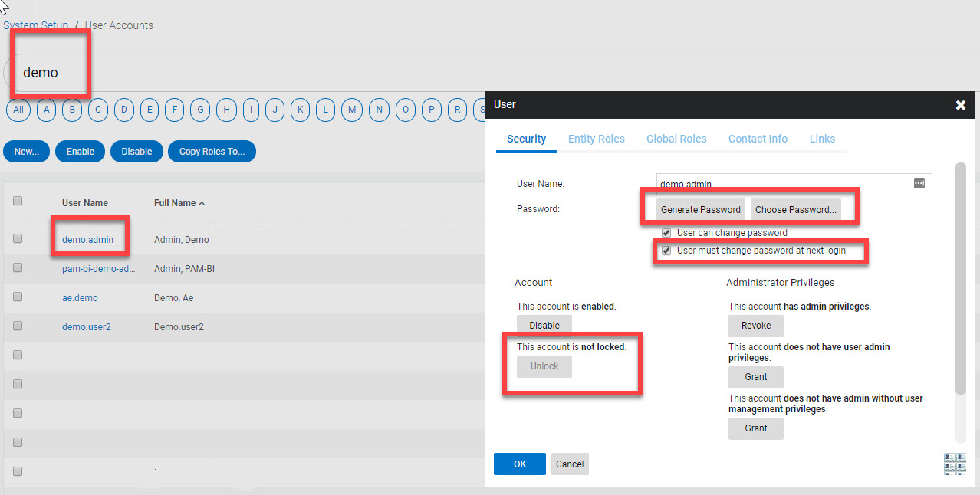
Task: Revoke admin privileges for this account
Action: (x=755, y=326)
